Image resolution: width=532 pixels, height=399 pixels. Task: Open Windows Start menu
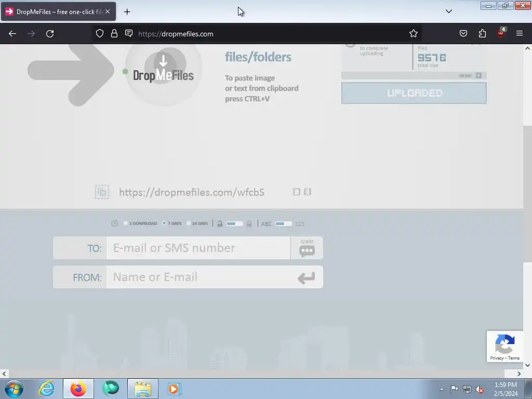click(x=14, y=389)
